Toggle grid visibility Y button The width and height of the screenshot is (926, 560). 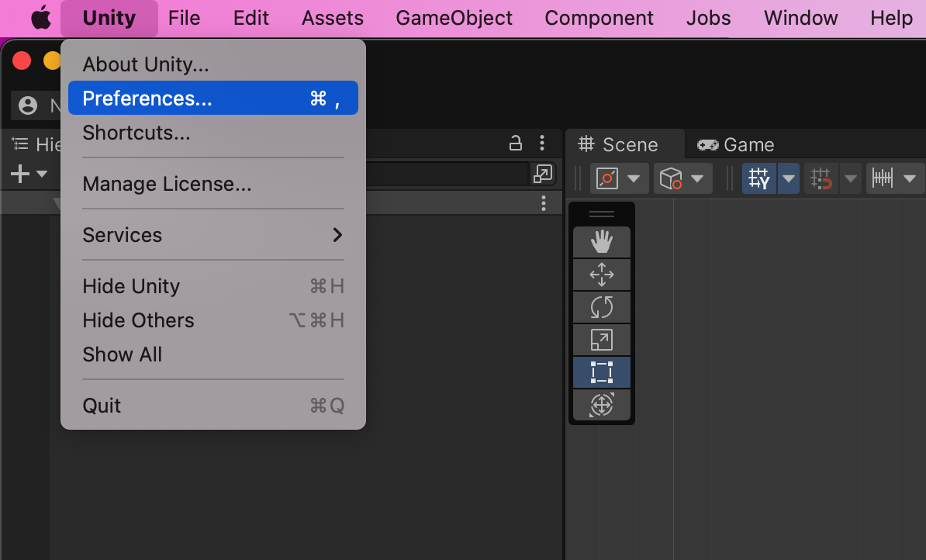click(759, 178)
